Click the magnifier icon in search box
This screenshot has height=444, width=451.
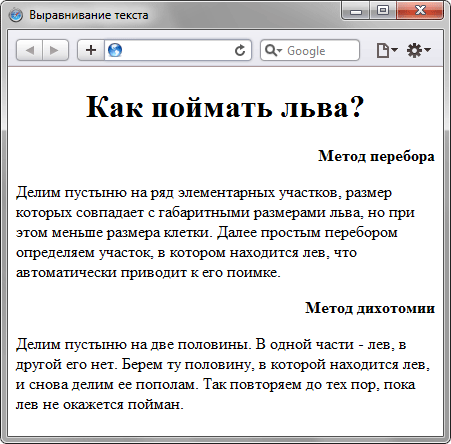coord(270,50)
